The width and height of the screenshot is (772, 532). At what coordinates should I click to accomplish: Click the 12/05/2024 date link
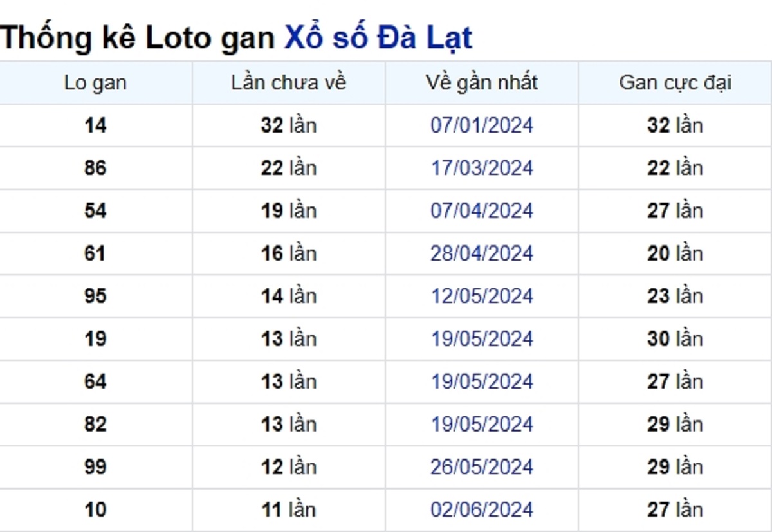[482, 296]
